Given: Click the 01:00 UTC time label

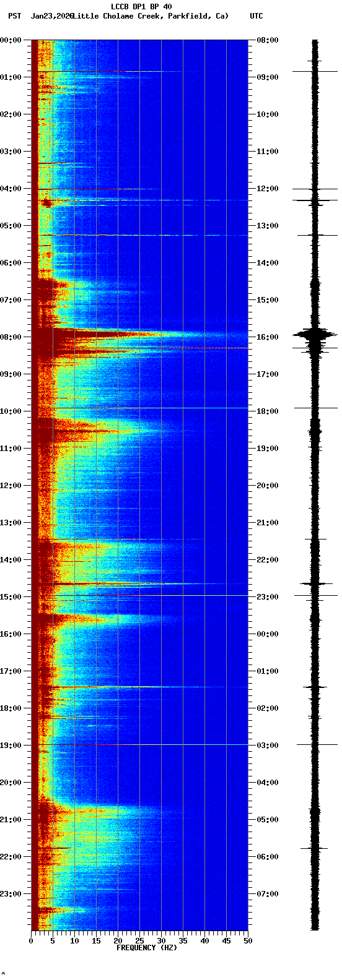Looking at the screenshot, I should pyautogui.click(x=268, y=671).
